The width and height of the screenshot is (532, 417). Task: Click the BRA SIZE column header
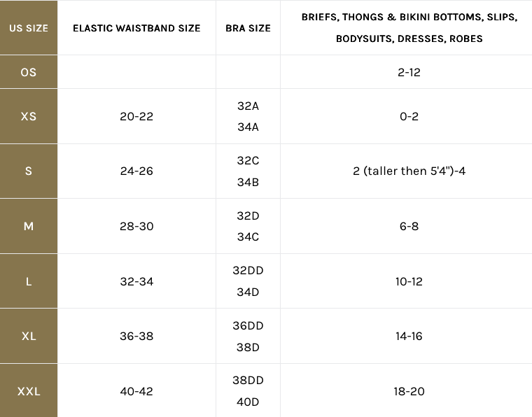tap(248, 28)
